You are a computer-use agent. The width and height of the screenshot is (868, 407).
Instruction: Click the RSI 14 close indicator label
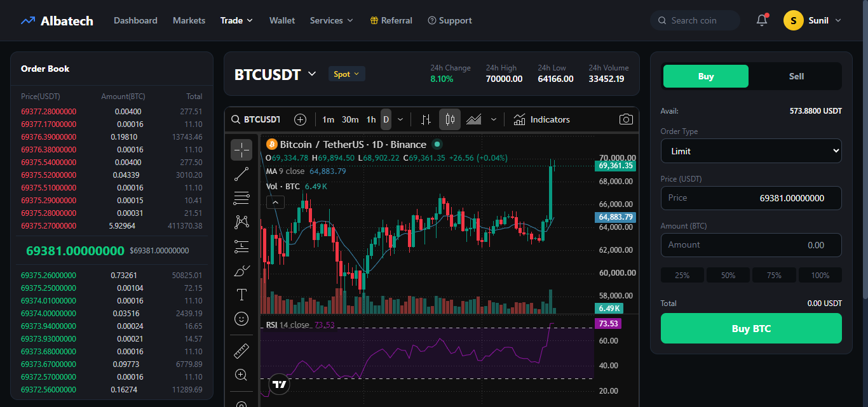[288, 325]
